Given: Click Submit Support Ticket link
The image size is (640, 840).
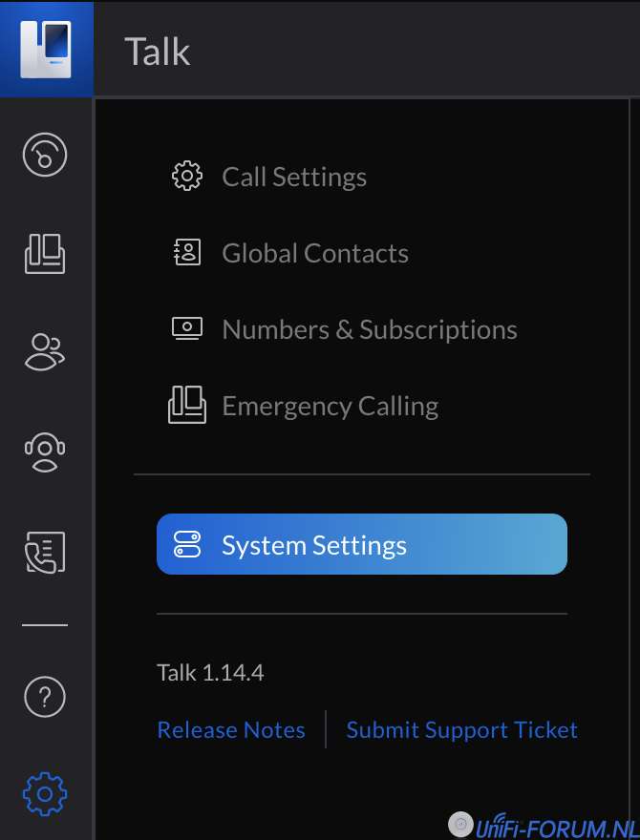Looking at the screenshot, I should [x=462, y=730].
